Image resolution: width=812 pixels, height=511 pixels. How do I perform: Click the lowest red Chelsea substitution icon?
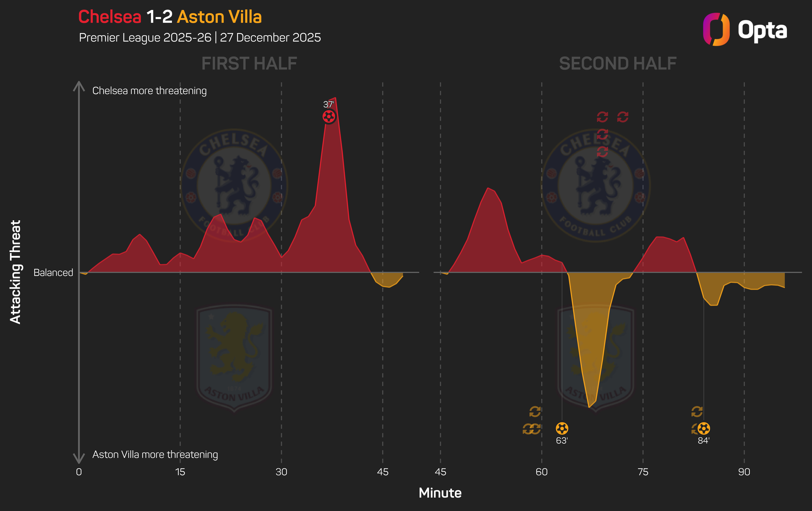(x=602, y=152)
